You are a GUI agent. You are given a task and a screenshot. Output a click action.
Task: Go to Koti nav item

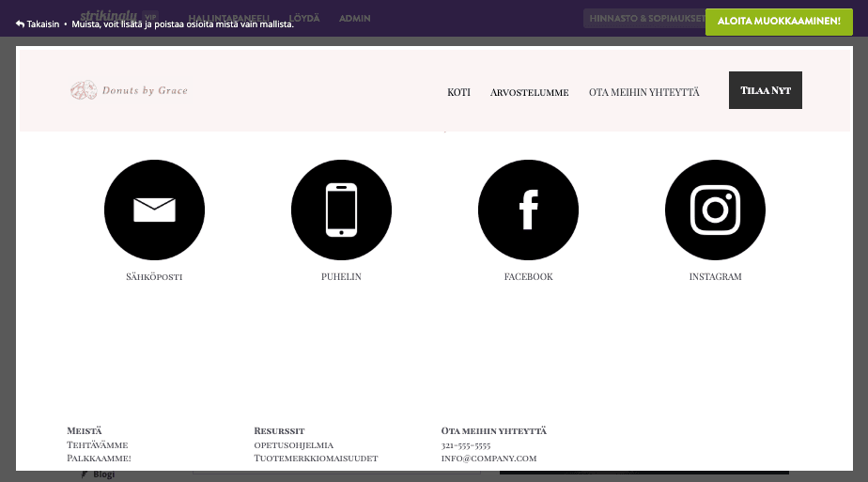coord(458,92)
